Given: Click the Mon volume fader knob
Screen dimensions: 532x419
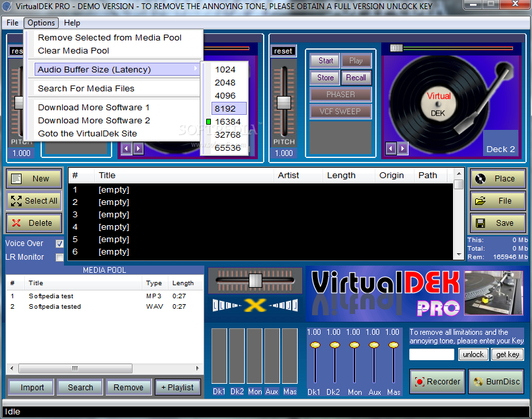Looking at the screenshot, I should click(354, 345).
